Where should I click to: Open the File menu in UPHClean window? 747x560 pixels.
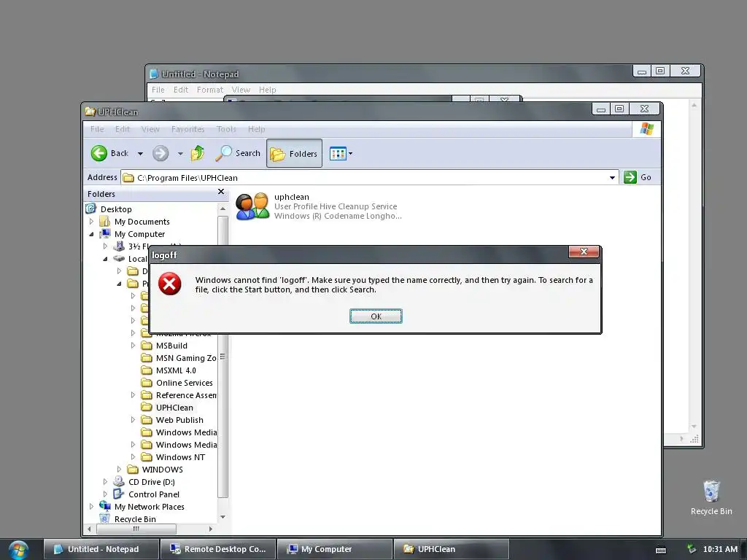click(97, 129)
